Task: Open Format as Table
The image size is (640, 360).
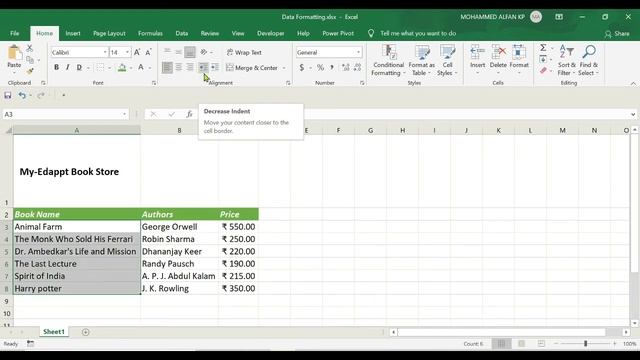Action: [421, 60]
